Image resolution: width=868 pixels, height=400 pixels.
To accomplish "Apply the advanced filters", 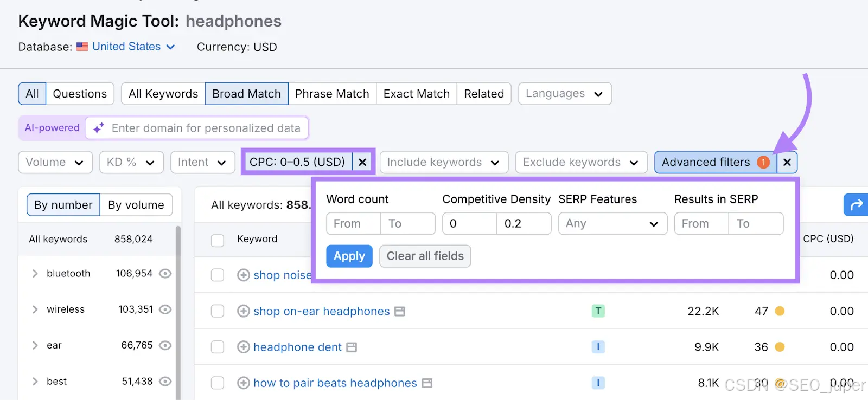I will coord(349,256).
